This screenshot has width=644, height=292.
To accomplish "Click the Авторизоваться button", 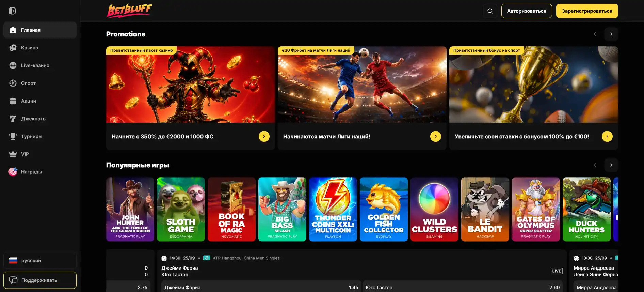I will pos(527,11).
